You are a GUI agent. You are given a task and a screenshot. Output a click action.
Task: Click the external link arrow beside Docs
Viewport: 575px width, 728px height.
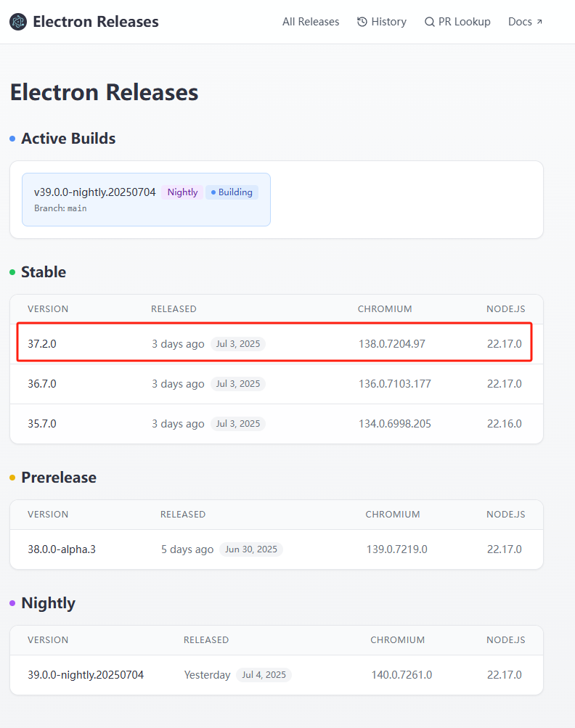tap(539, 20)
